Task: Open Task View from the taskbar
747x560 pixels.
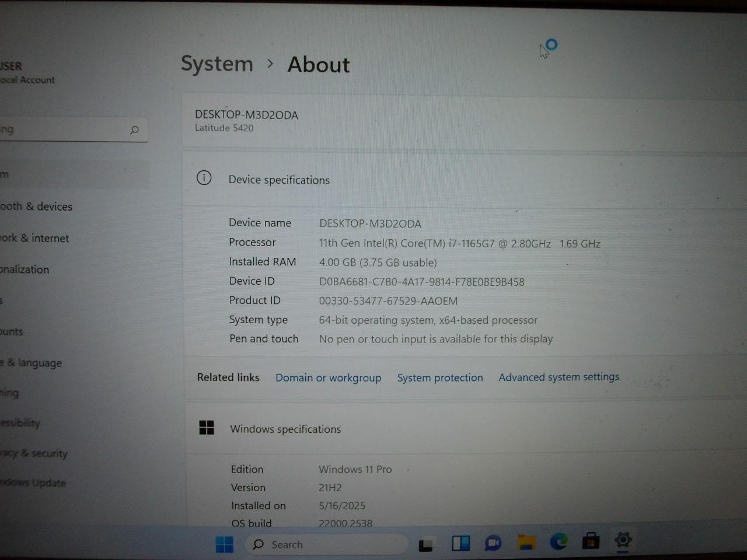Action: (x=426, y=544)
